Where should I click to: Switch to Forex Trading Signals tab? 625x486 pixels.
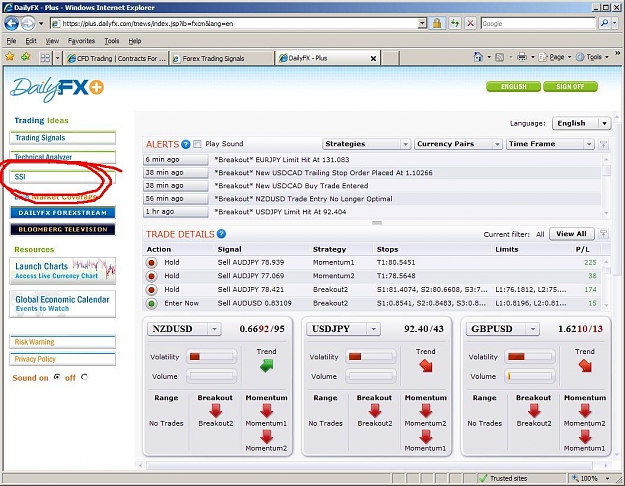click(x=222, y=59)
